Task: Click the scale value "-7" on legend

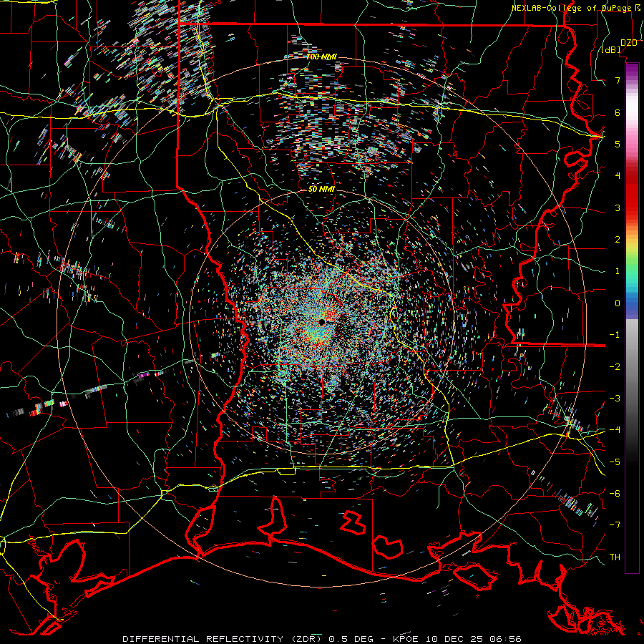Action: pos(615,525)
